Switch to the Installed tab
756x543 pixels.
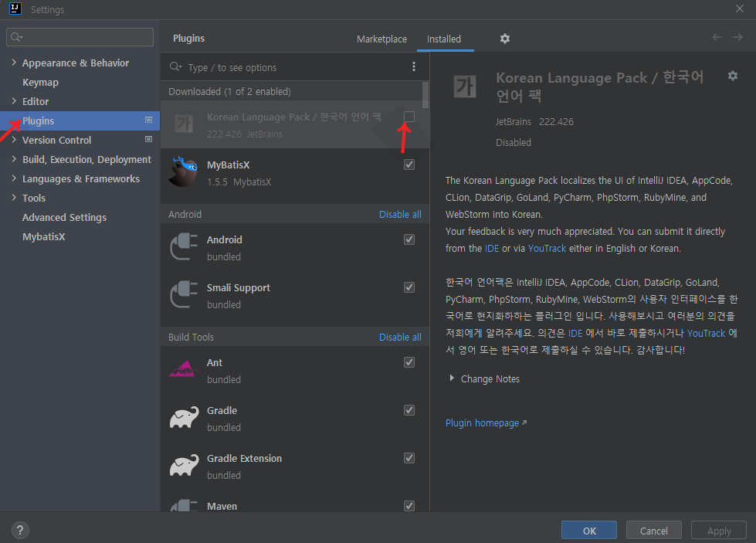(443, 39)
